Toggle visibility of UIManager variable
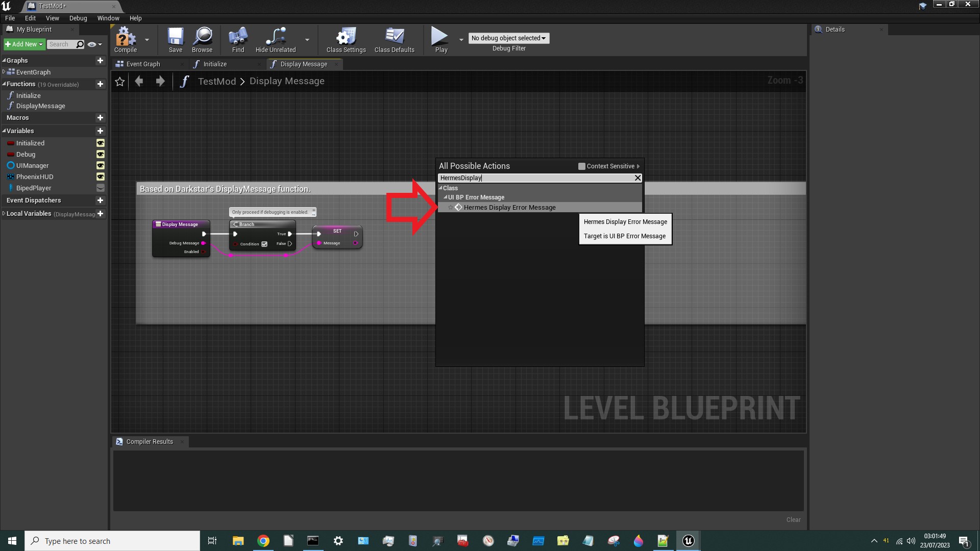980x551 pixels. pos(101,166)
